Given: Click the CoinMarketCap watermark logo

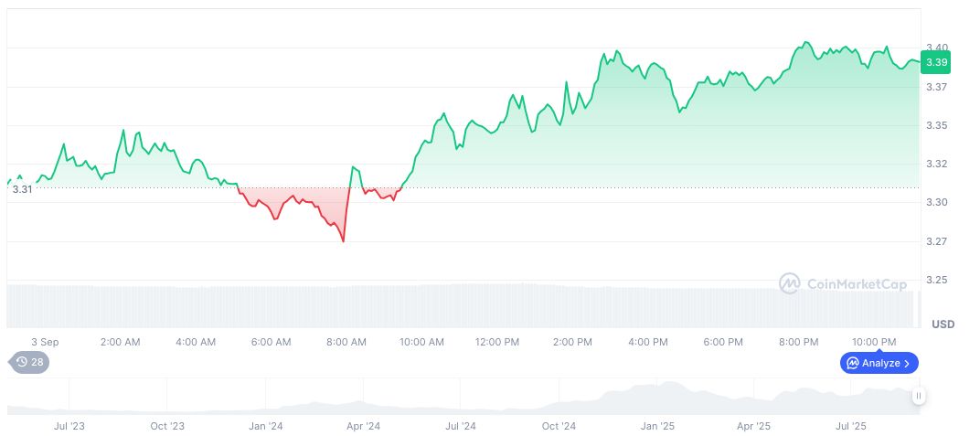Looking at the screenshot, I should pyautogui.click(x=790, y=283).
